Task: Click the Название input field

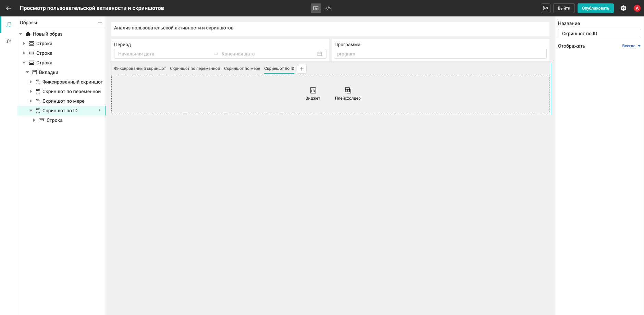Action: coord(599,34)
